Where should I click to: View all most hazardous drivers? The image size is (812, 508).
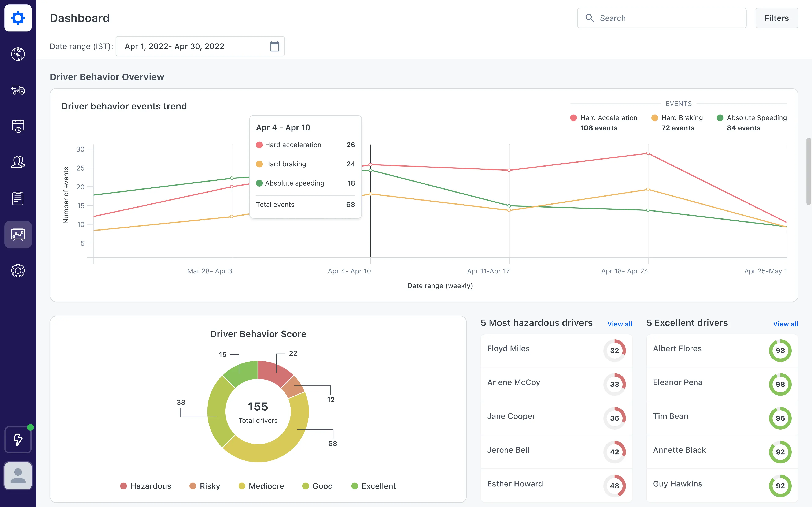pyautogui.click(x=619, y=324)
